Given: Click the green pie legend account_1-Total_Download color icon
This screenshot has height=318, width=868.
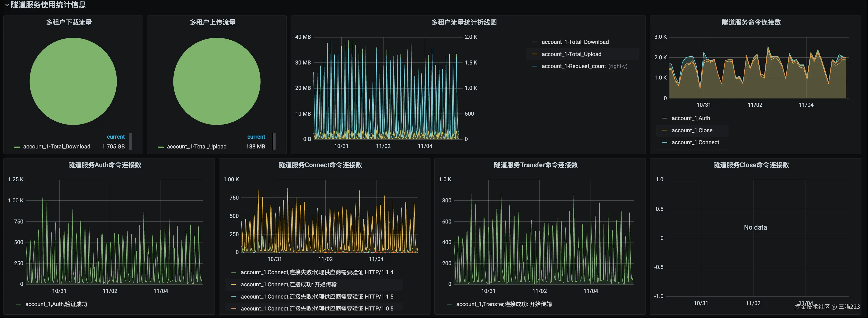Looking at the screenshot, I should coord(17,147).
